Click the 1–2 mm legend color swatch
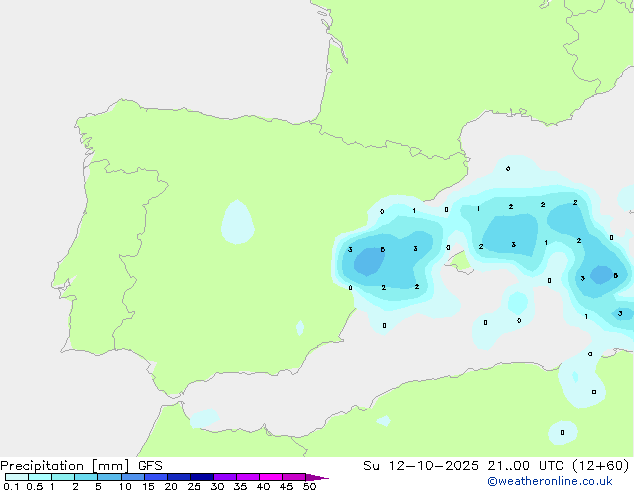 (63, 477)
